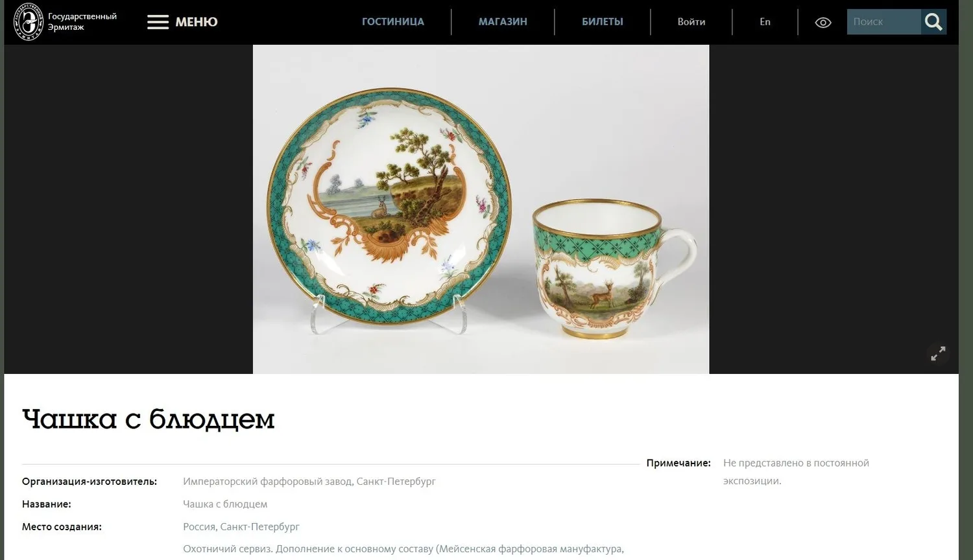Click Императорский фарфоровый завод manufacturer text

click(x=309, y=482)
